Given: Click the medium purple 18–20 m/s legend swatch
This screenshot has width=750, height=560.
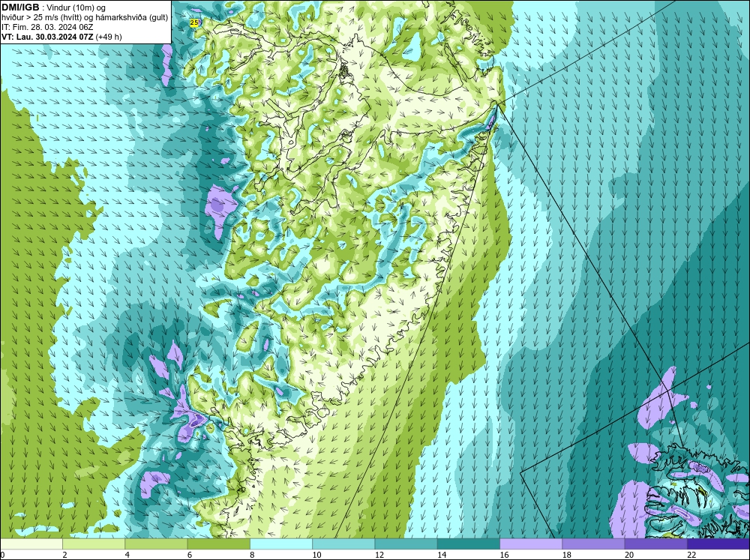Looking at the screenshot, I should pyautogui.click(x=593, y=544).
